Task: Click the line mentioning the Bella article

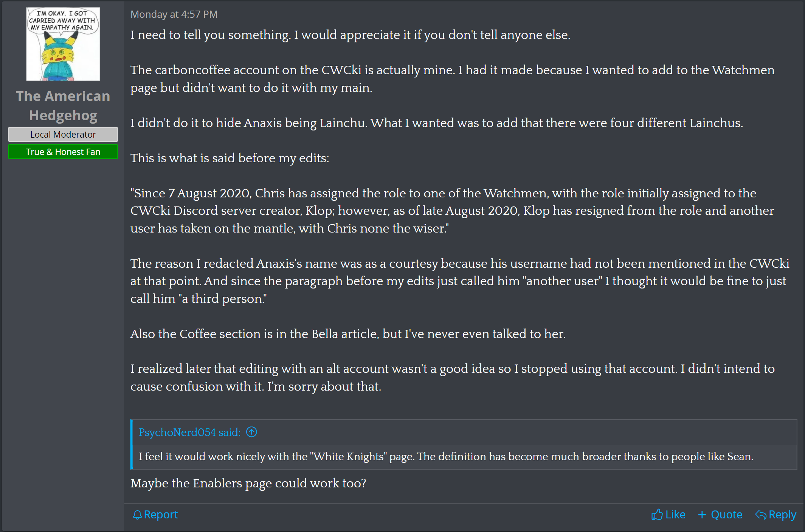Action: [x=348, y=334]
